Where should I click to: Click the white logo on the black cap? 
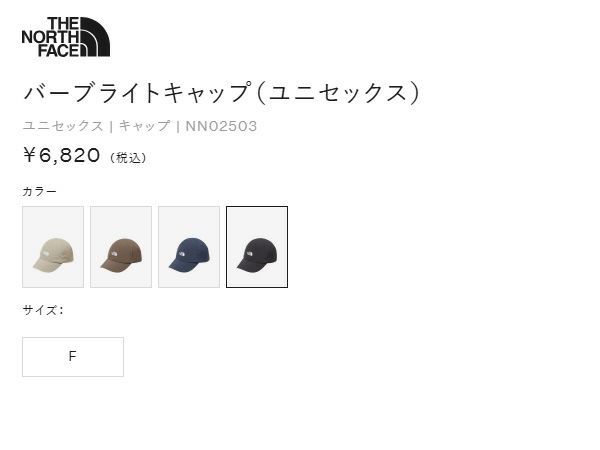250,253
